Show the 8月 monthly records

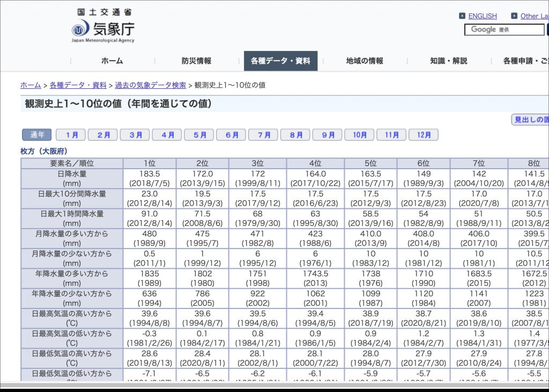tap(295, 135)
